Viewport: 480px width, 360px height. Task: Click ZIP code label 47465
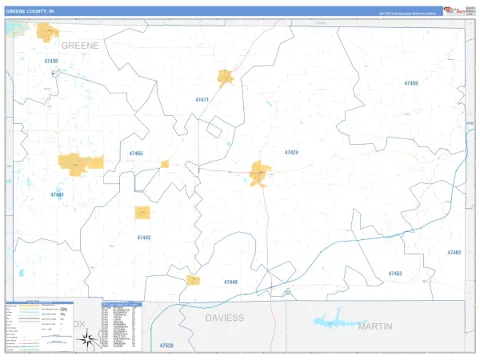136,153
